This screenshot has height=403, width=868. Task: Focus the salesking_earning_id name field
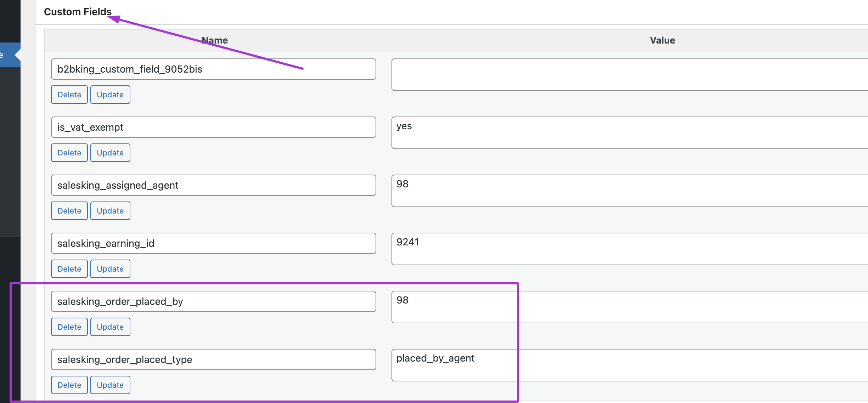[214, 243]
